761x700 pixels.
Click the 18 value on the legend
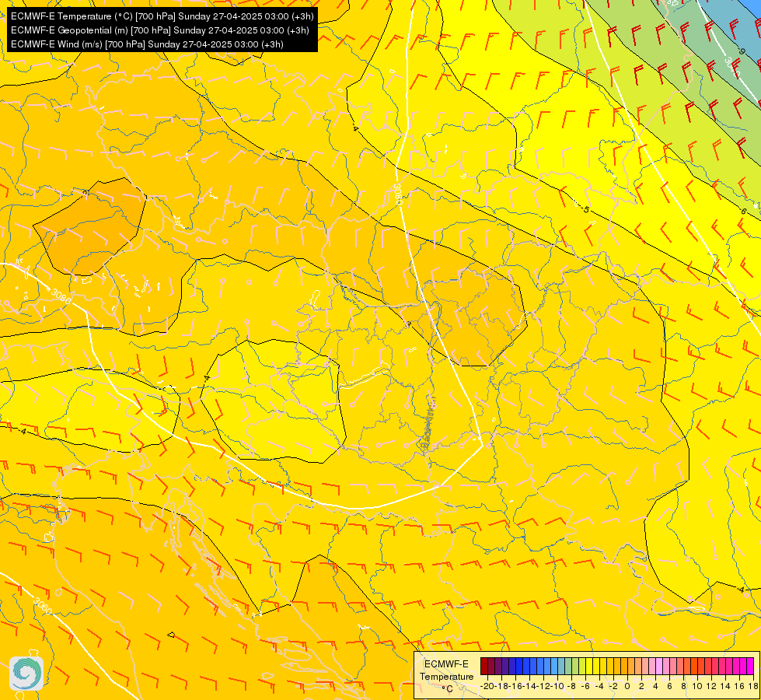[753, 686]
